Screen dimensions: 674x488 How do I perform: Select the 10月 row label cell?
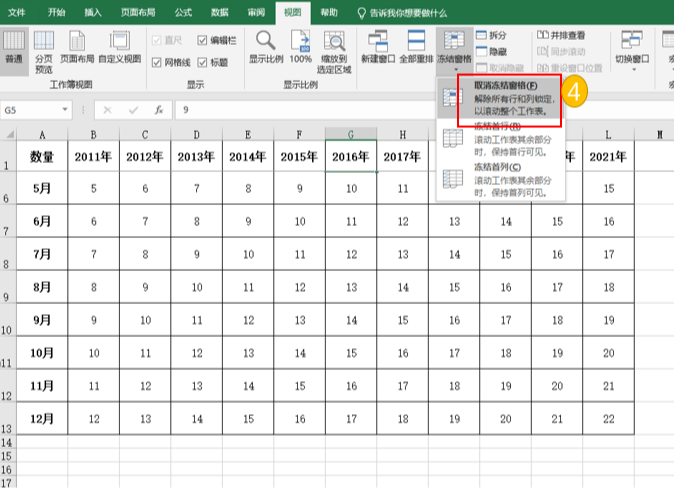pos(42,353)
